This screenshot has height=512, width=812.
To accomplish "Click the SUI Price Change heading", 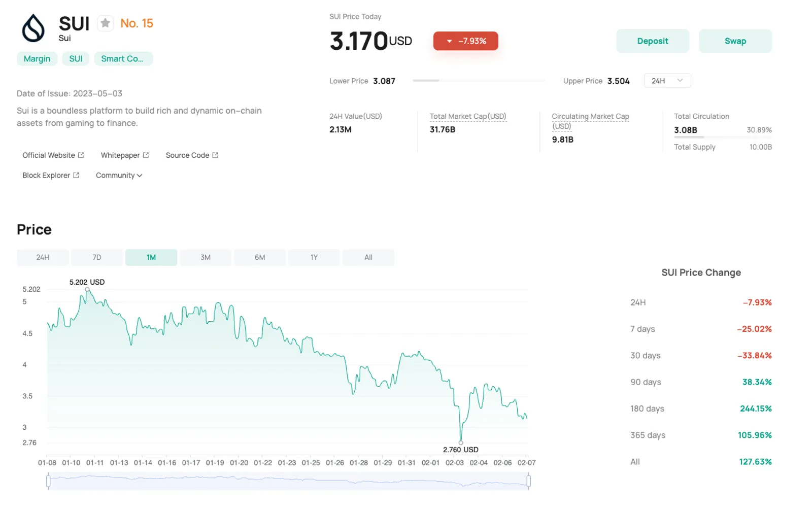I will (701, 272).
